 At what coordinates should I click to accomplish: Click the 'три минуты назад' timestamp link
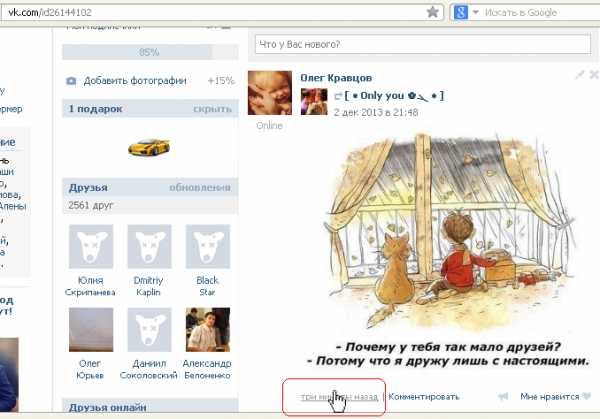pos(339,397)
